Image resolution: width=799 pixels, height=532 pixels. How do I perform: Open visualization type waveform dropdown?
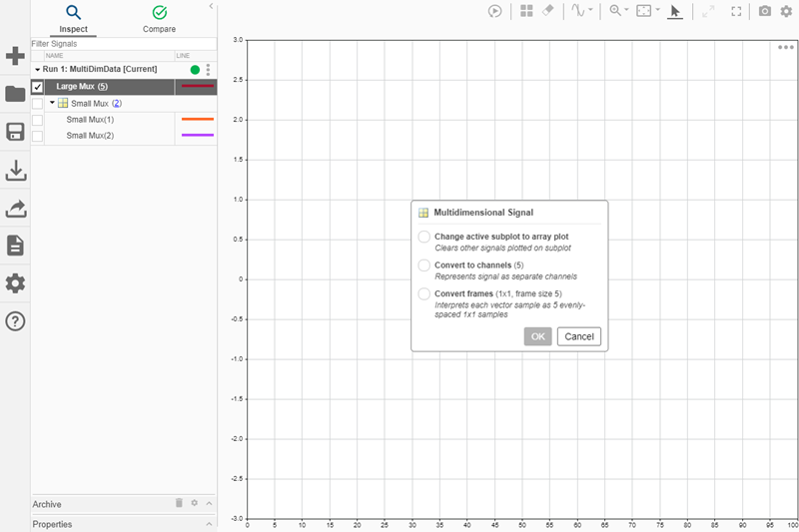coord(582,11)
